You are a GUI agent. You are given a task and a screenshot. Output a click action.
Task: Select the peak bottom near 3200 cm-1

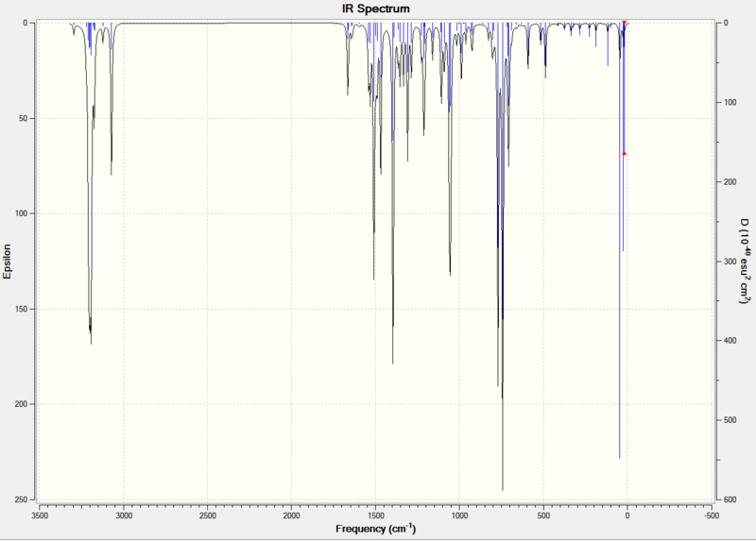pyautogui.click(x=91, y=343)
